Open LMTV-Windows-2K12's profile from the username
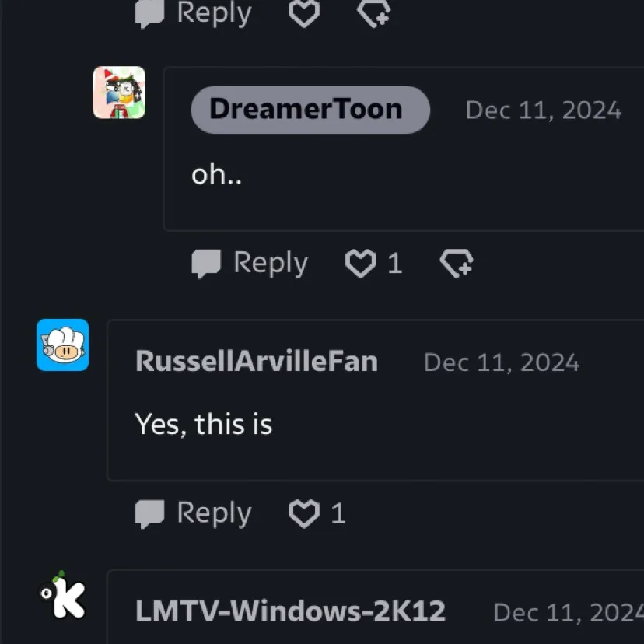 290,611
